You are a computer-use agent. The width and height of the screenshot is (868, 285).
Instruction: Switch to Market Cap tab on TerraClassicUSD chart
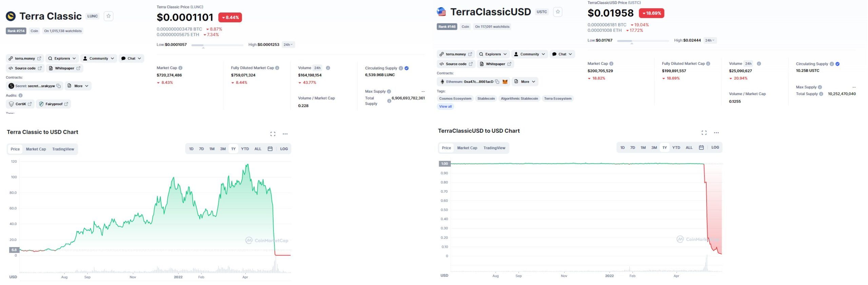(467, 148)
